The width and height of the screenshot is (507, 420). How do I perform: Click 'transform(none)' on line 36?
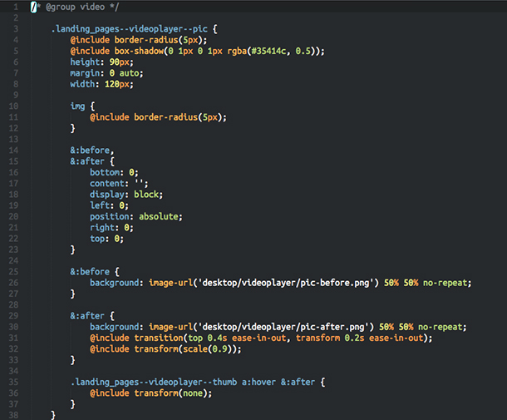(x=170, y=393)
